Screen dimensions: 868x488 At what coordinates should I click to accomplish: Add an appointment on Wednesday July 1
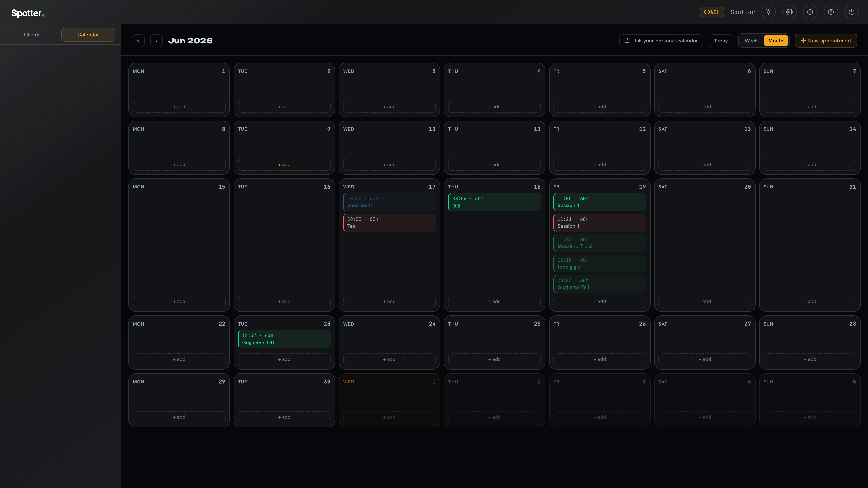(389, 417)
